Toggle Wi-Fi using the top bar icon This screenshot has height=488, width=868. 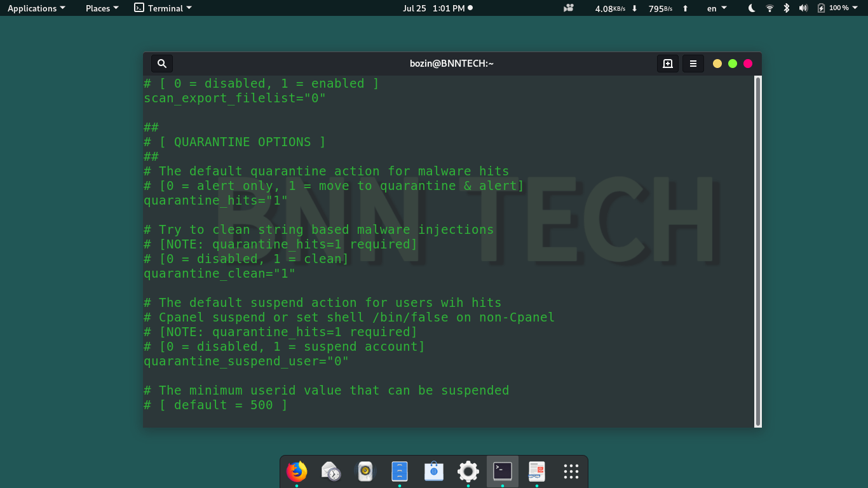[x=769, y=8]
